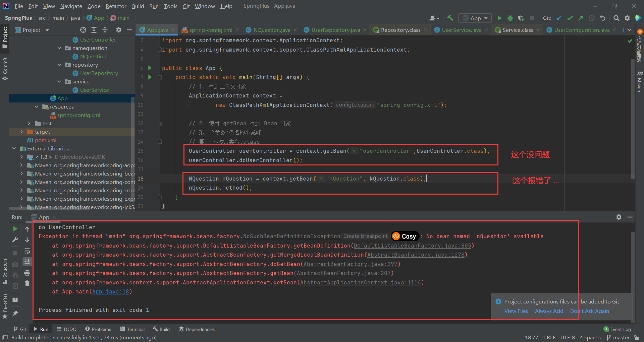Click Git Push arrow icon
This screenshot has height=342, width=644.
(581, 18)
